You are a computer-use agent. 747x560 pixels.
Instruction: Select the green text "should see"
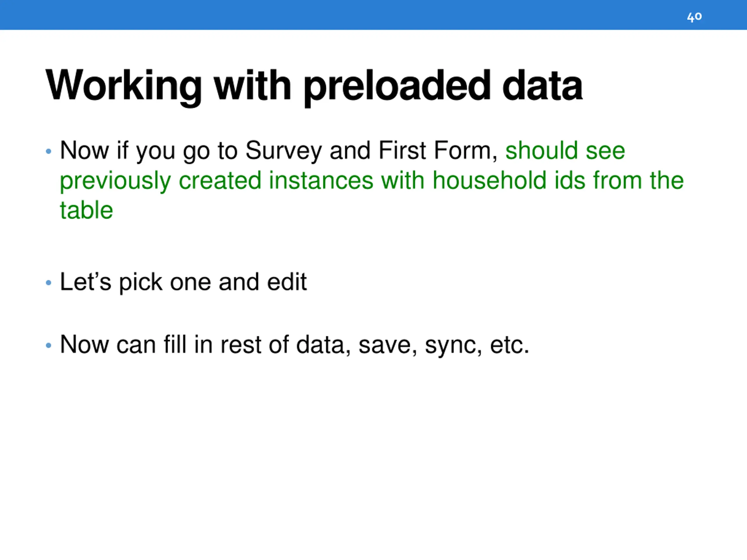point(565,150)
